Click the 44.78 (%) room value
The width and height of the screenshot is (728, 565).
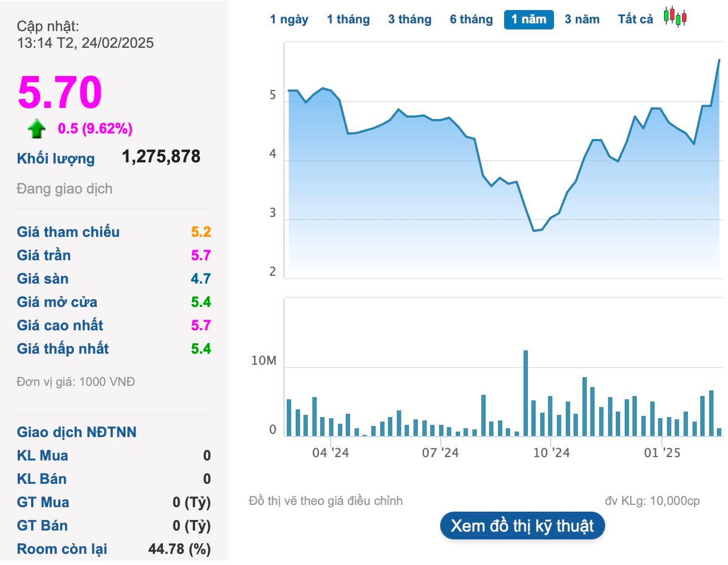[x=179, y=549]
